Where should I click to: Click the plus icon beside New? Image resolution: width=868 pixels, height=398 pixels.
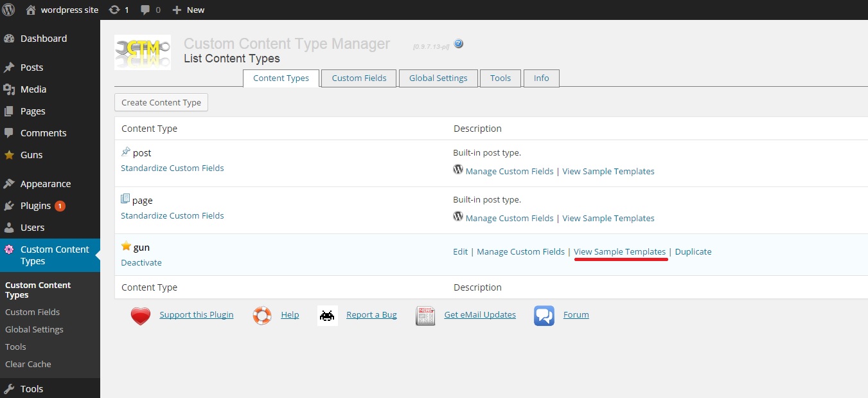[177, 10]
